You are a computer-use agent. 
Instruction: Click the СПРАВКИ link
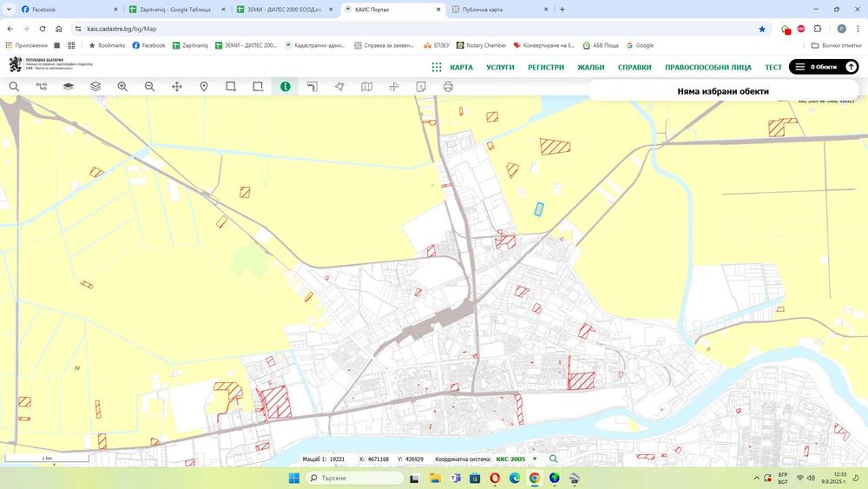pos(635,67)
